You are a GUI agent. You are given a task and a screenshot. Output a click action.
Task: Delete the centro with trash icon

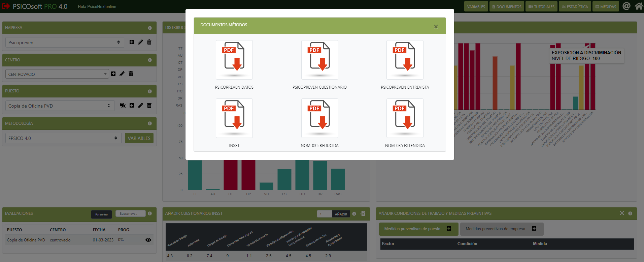(131, 74)
